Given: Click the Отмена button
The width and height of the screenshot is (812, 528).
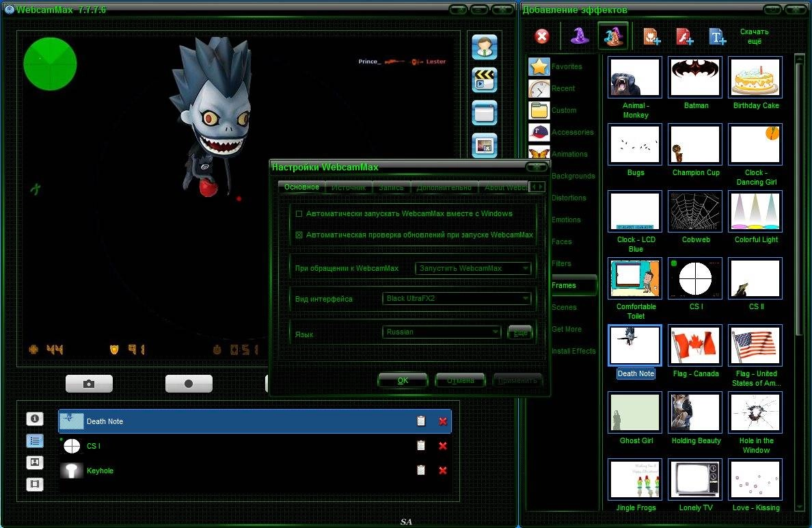Looking at the screenshot, I should 461,380.
